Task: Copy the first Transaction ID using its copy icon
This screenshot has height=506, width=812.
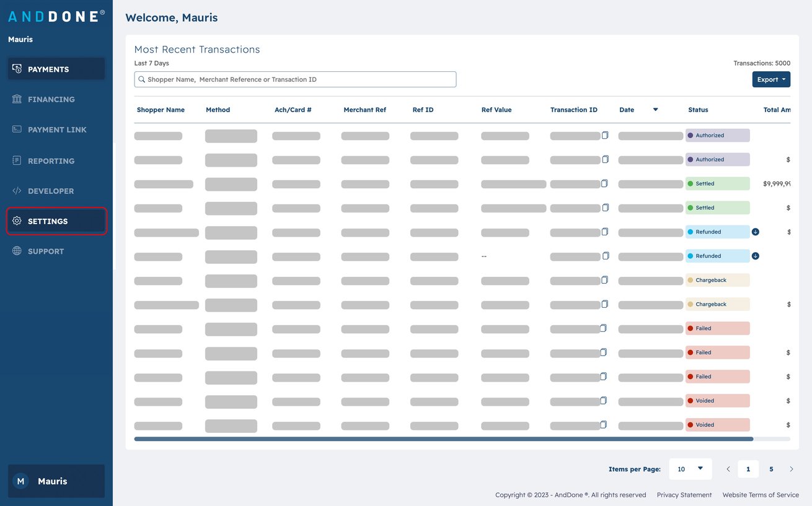Action: point(605,135)
